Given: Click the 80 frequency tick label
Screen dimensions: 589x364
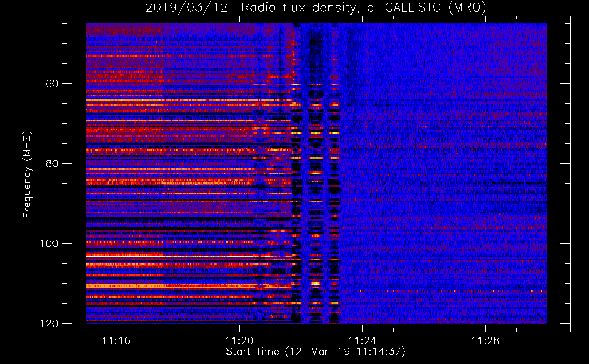Looking at the screenshot, I should (52, 163).
